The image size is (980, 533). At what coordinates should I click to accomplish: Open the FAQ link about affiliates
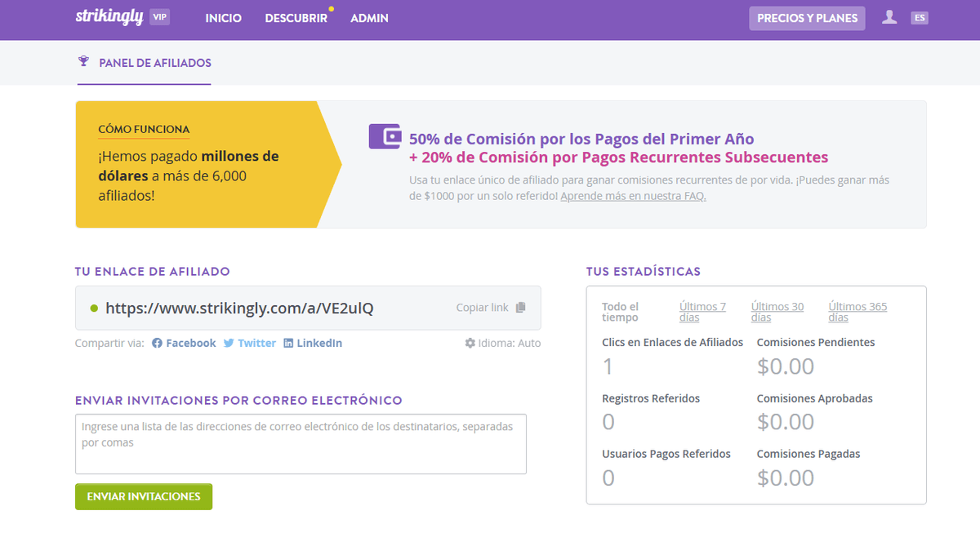632,196
